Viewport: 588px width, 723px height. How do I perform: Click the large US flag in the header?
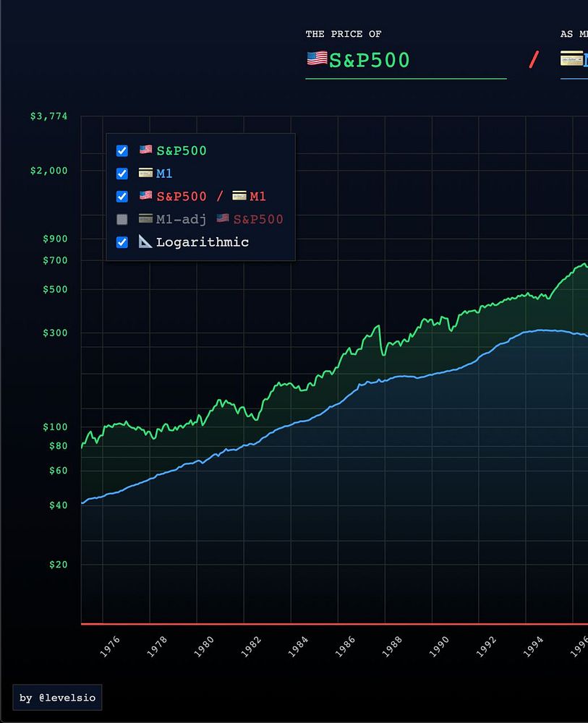318,59
